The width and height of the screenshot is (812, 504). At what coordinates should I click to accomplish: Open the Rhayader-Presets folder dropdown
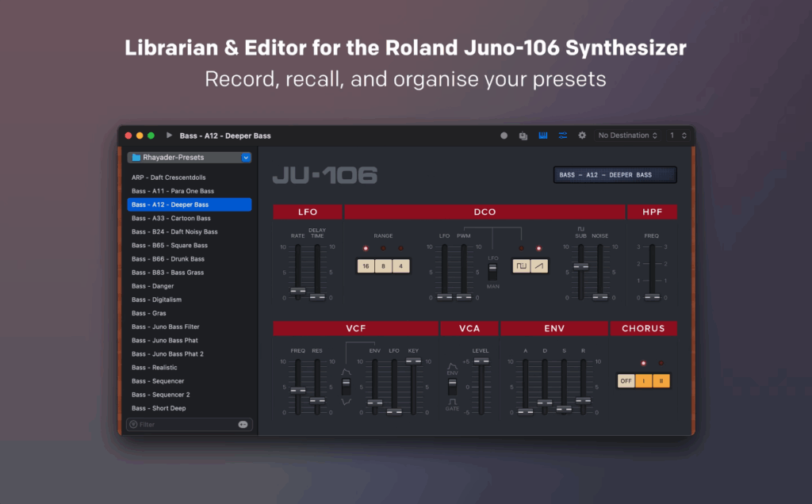coord(188,157)
